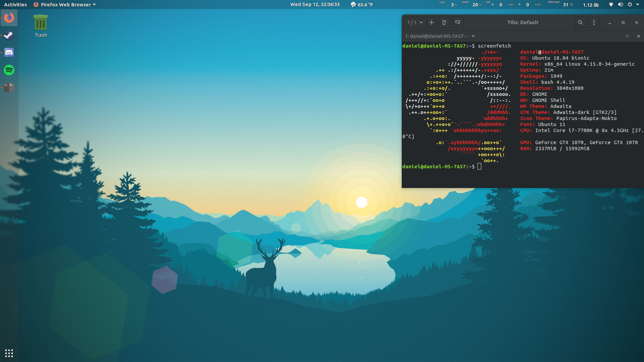Click the net download speed indicator
Image resolution: width=644 pixels, height=362 pixels.
[x=500, y=4]
